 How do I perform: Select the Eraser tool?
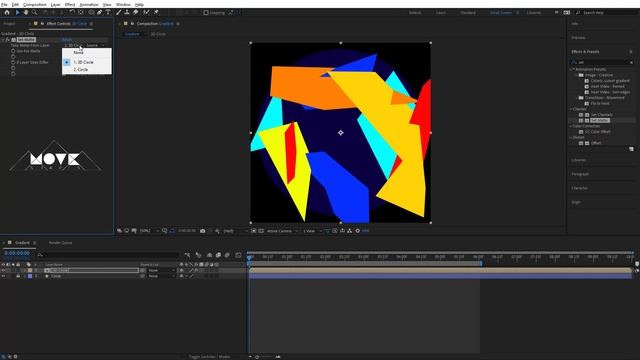pyautogui.click(x=136, y=13)
